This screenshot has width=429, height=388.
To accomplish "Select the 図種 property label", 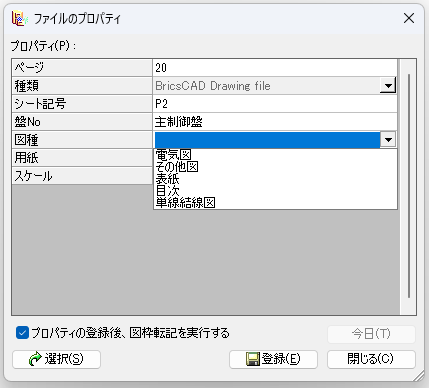I will (x=82, y=140).
